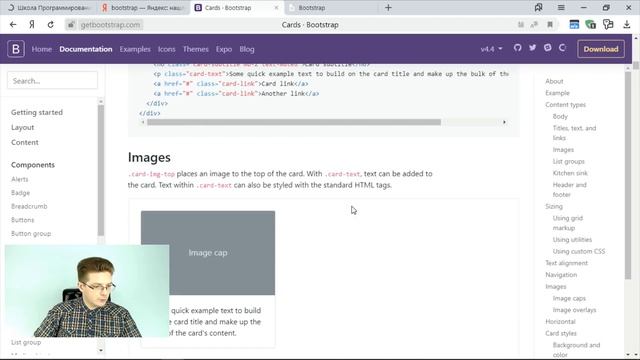Open the browser downloads arrow icon
This screenshot has height=360, width=640.
click(627, 24)
